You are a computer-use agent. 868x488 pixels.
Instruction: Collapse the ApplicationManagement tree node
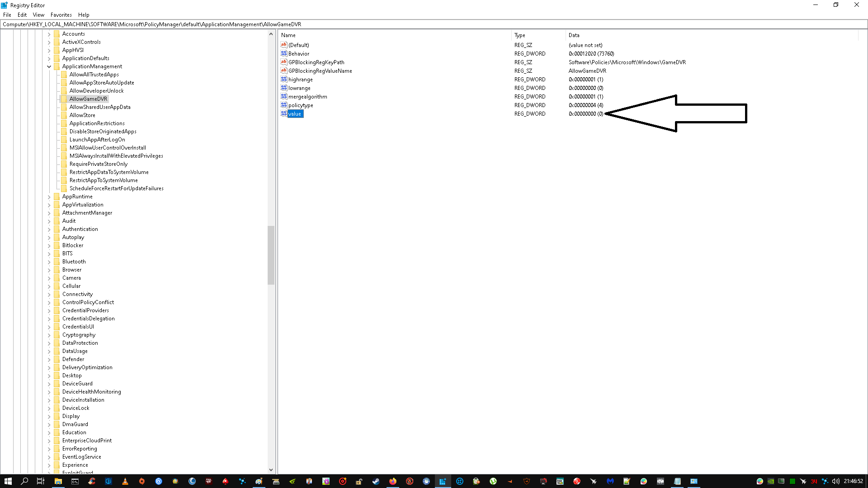coord(49,66)
